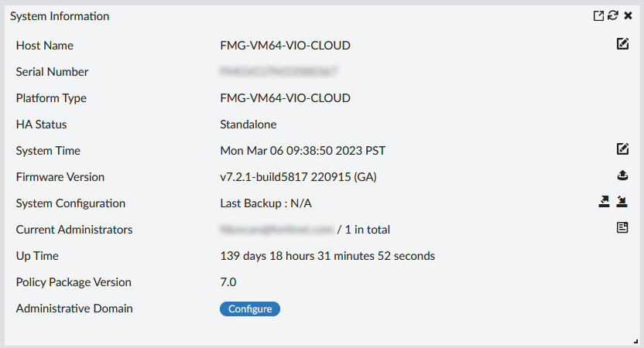Click the blurred administrator email
This screenshot has width=644, height=348.
click(x=277, y=230)
